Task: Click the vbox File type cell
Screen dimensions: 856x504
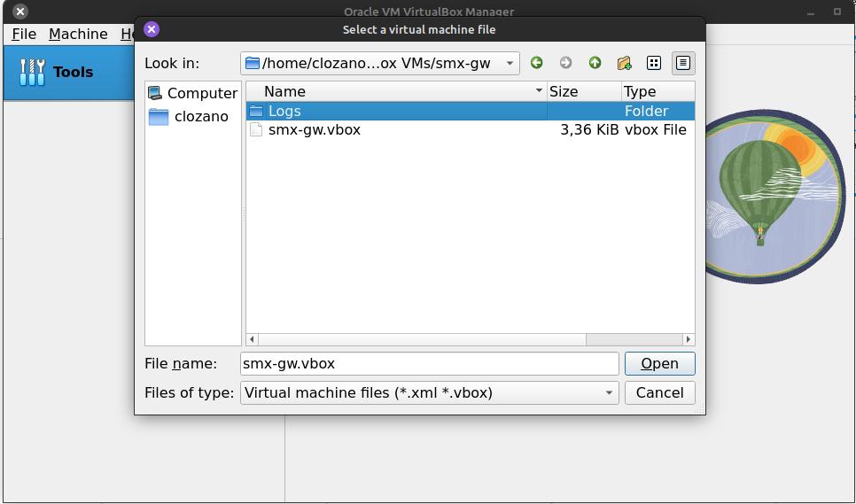Action: 655,130
